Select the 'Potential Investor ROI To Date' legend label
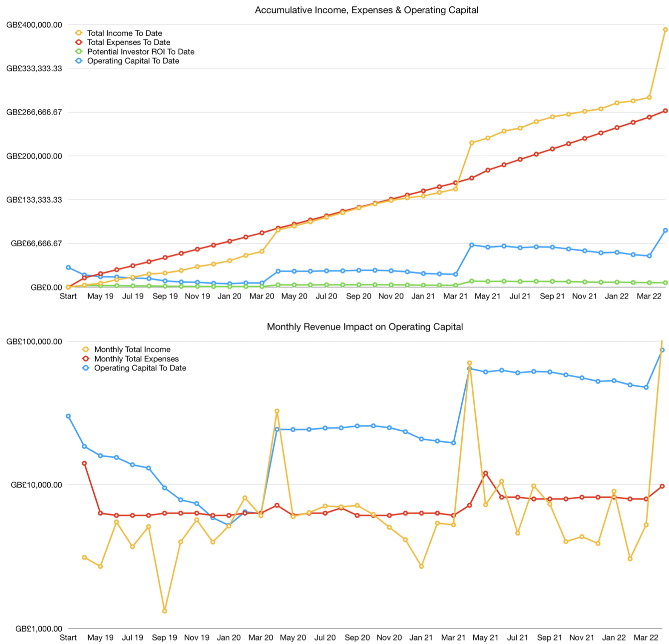669x644 pixels. [x=140, y=52]
